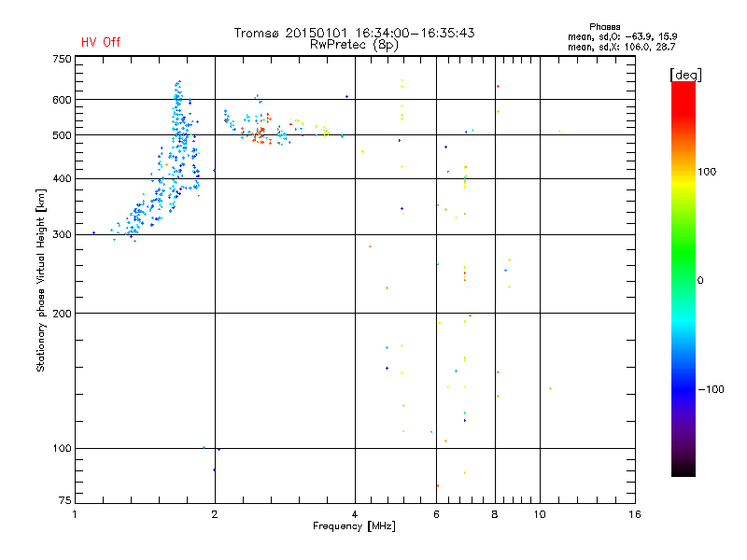Click the title 'Tromsø 20150101 16:34:00-16:35:43'
Screen dimensions: 747x560
354,33
